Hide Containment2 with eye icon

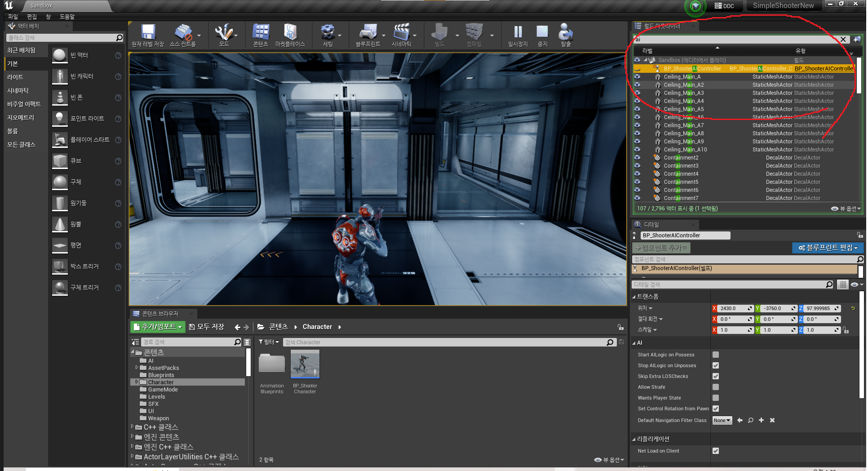(637, 158)
